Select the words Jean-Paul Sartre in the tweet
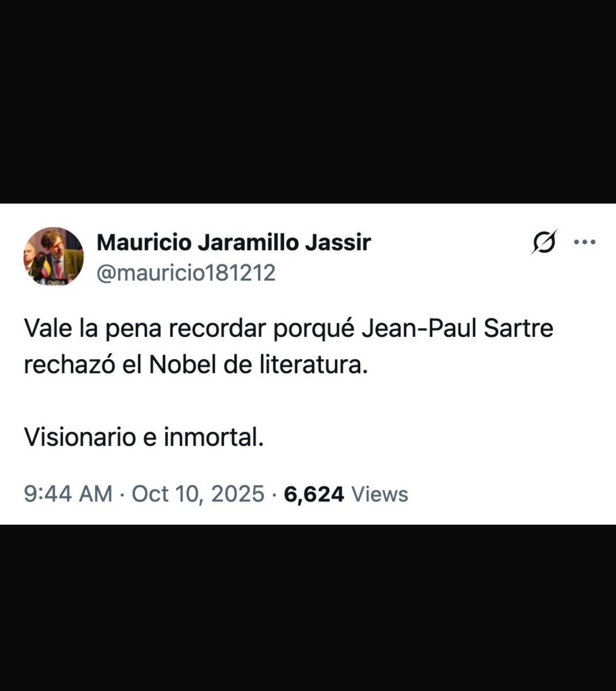 458,329
